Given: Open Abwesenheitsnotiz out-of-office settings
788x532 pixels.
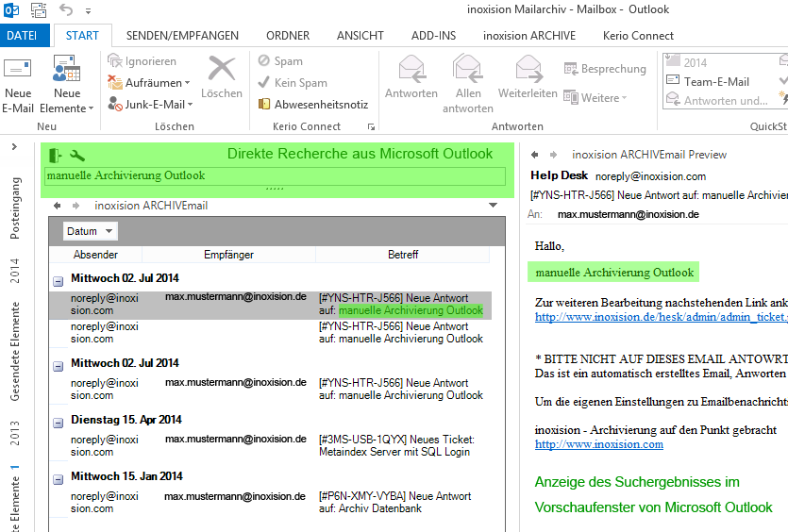Looking at the screenshot, I should click(x=320, y=105).
